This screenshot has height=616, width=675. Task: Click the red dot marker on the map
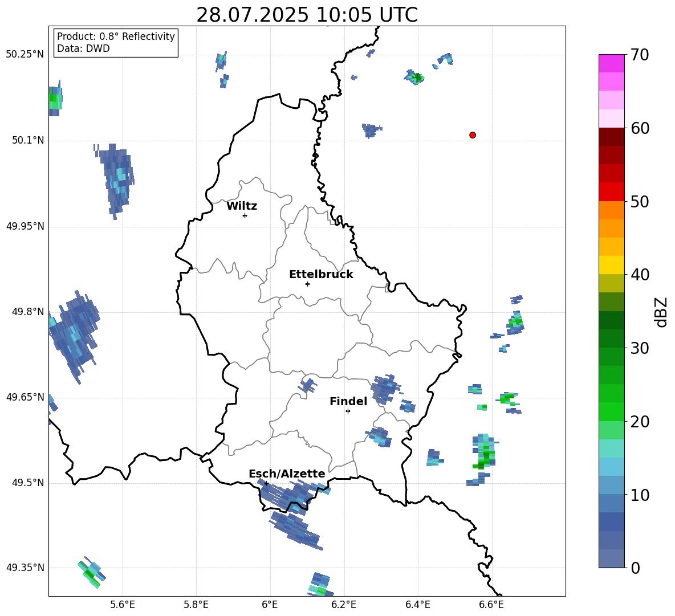coord(472,135)
